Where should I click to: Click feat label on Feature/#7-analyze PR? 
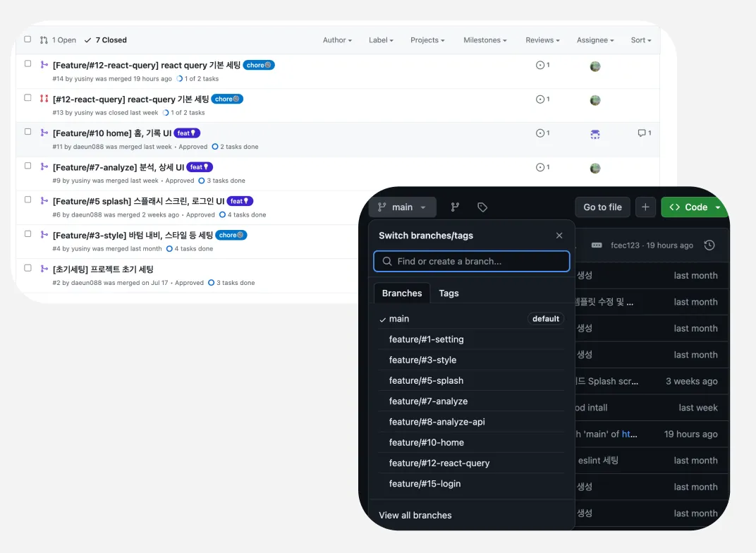200,166
